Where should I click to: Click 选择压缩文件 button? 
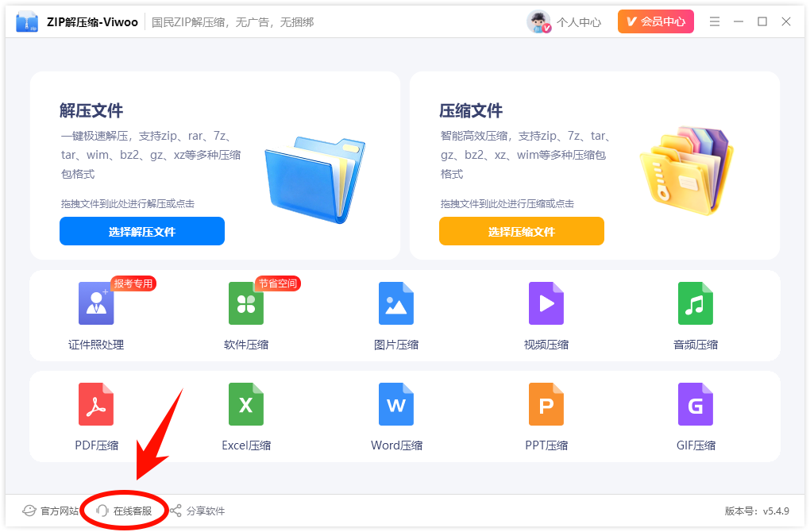tap(521, 231)
